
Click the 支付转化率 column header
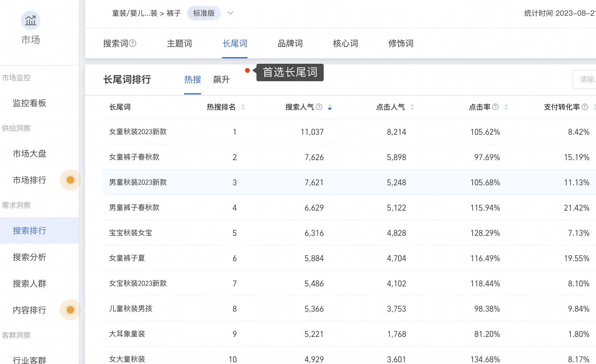562,107
